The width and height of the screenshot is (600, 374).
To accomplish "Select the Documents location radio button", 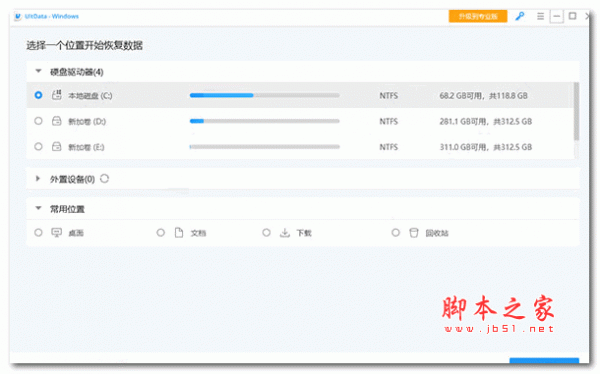I will click(161, 232).
